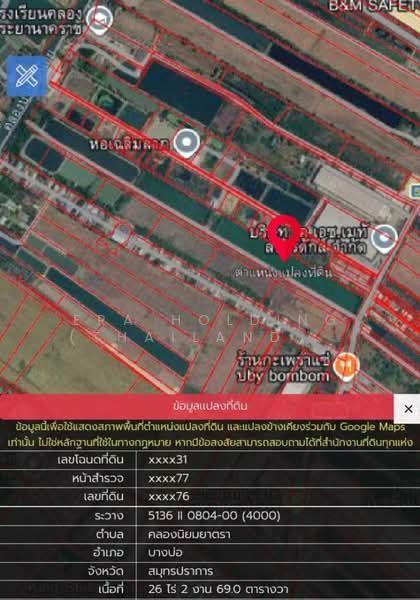Viewport: 420px width, 600px height.
Task: Tap the เนื้อที่ row label
Action: pos(111,589)
